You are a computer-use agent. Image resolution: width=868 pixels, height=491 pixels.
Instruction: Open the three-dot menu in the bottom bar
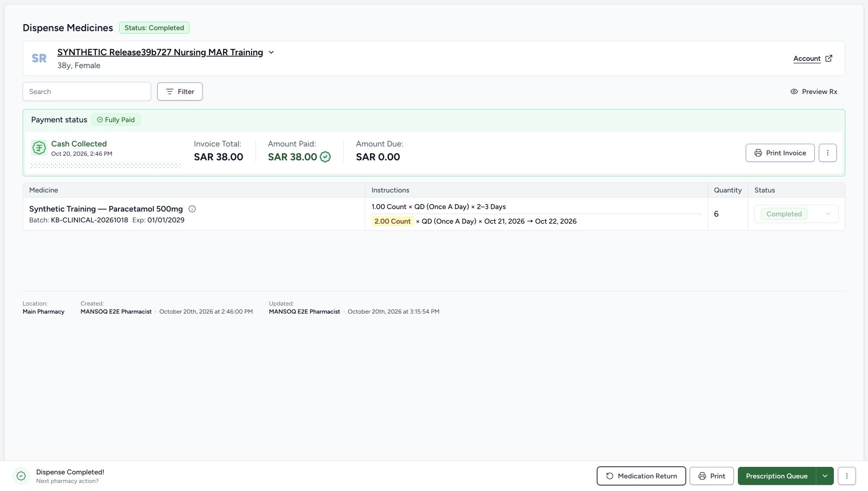(x=847, y=476)
